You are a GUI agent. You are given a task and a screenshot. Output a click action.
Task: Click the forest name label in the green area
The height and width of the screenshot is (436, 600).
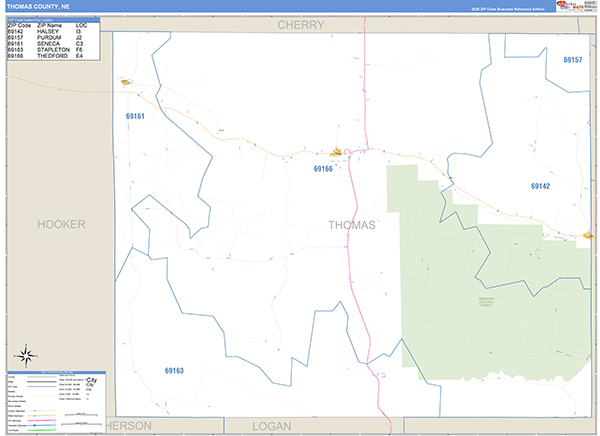click(486, 302)
